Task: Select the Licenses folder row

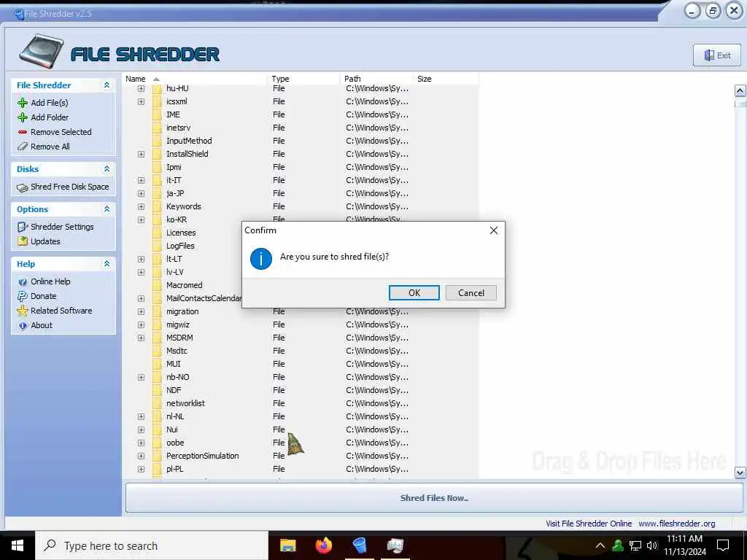Action: click(x=183, y=233)
